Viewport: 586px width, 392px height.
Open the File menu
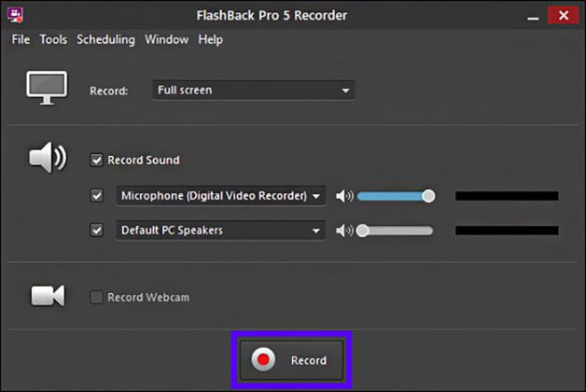click(x=21, y=39)
